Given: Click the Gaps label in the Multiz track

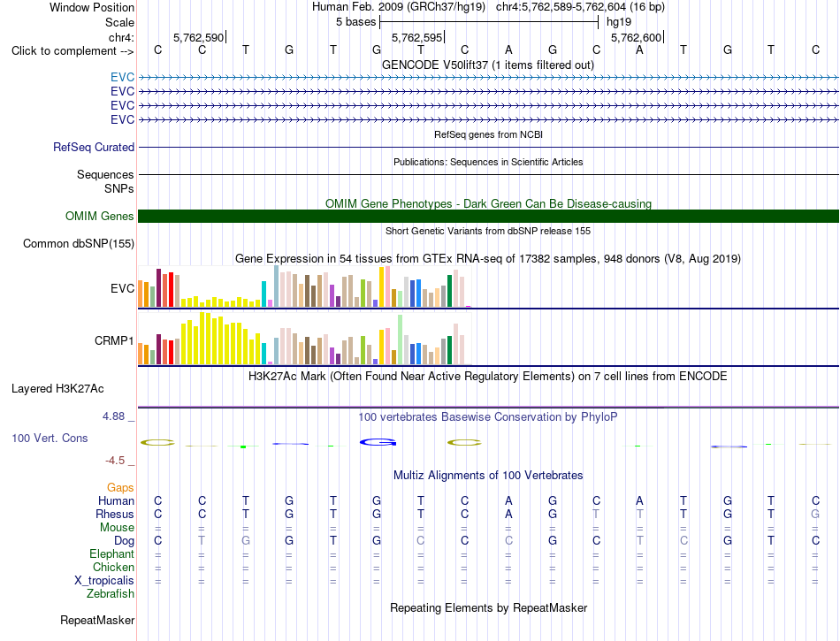Looking at the screenshot, I should 120,487.
